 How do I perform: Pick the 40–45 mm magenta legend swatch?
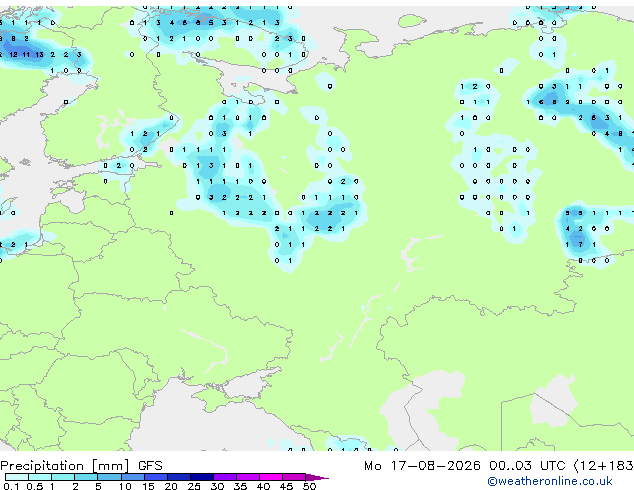coord(271,477)
